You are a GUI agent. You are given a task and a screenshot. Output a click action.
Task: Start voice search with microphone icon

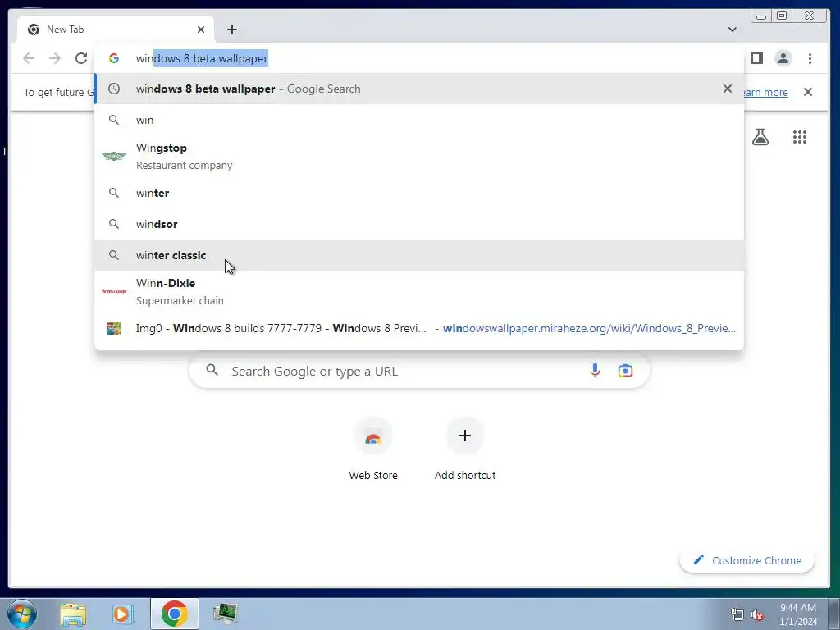595,370
